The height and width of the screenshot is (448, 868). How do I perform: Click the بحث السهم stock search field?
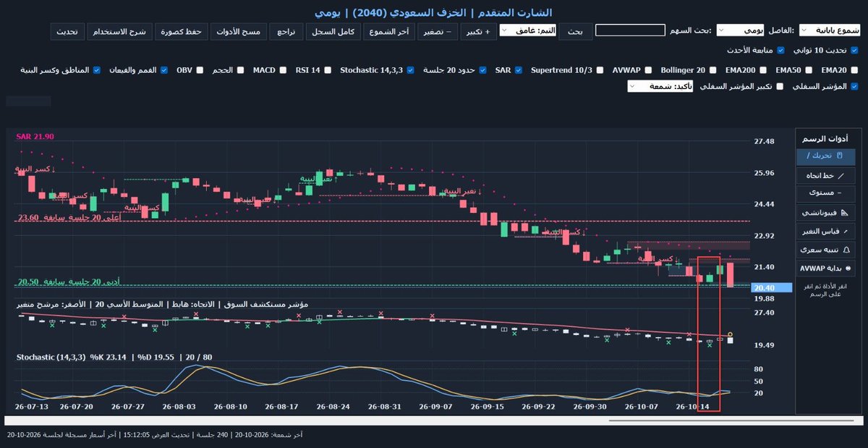point(629,30)
